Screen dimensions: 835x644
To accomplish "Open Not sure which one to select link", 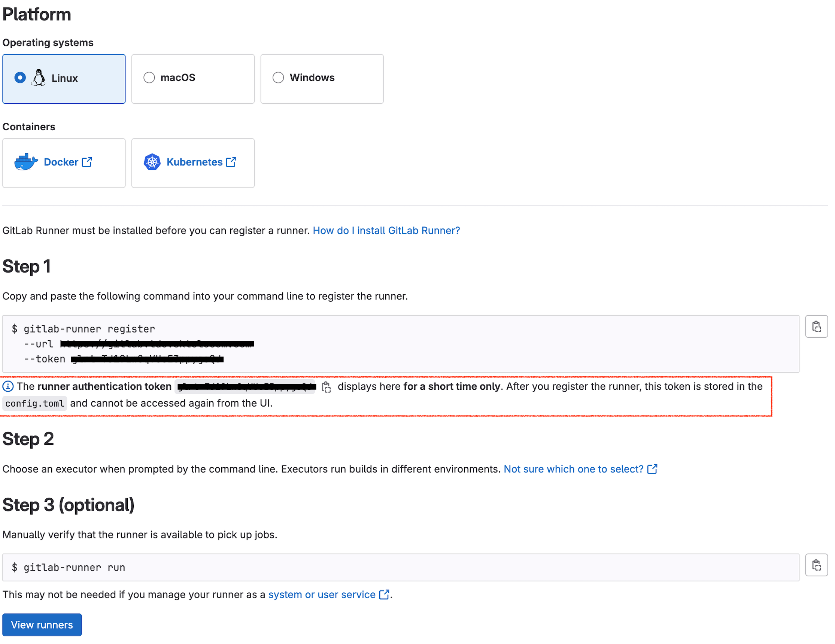I will point(574,469).
